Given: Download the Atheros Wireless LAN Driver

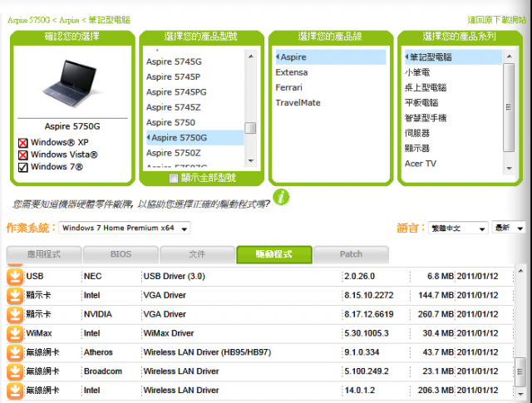Looking at the screenshot, I should click(x=15, y=352).
